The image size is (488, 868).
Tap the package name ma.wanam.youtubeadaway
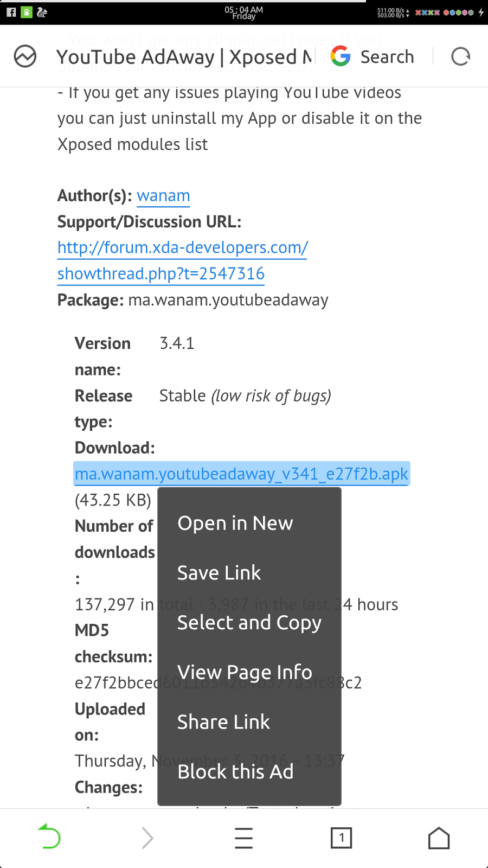pyautogui.click(x=228, y=301)
